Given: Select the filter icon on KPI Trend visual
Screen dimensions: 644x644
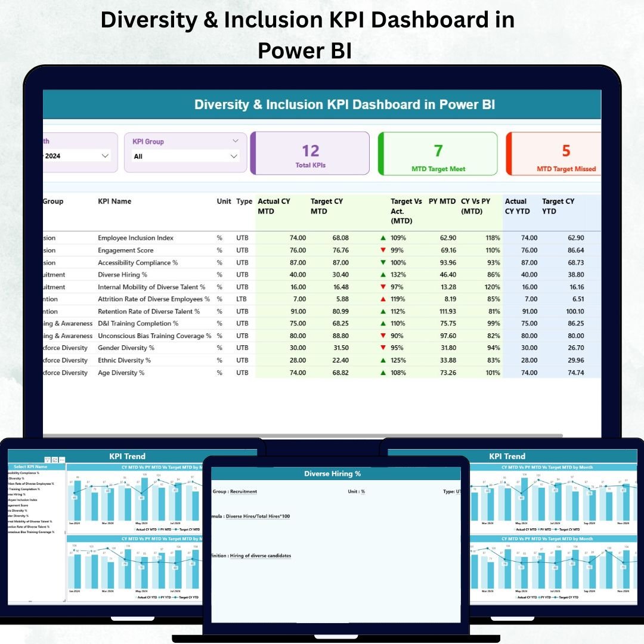Looking at the screenshot, I should pos(47,460).
